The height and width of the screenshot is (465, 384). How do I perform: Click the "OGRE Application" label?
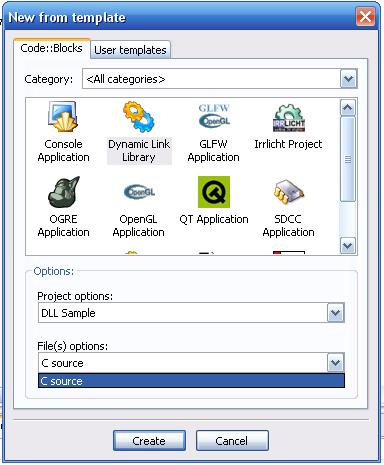click(x=63, y=226)
